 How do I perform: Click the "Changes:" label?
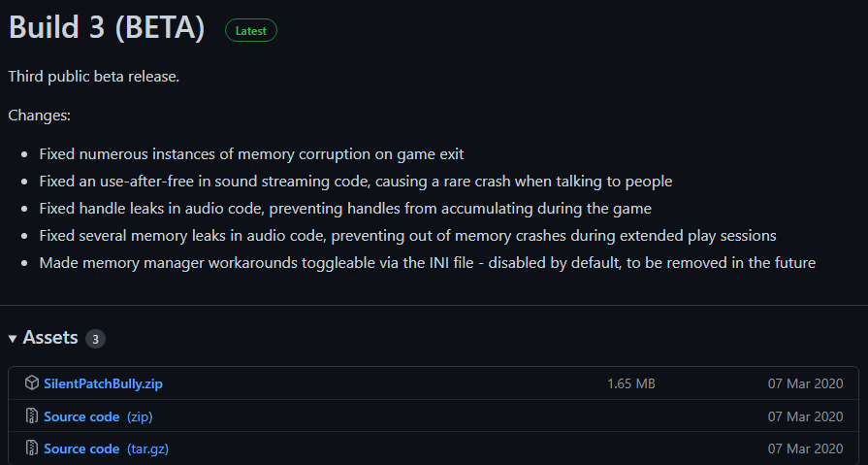point(40,116)
